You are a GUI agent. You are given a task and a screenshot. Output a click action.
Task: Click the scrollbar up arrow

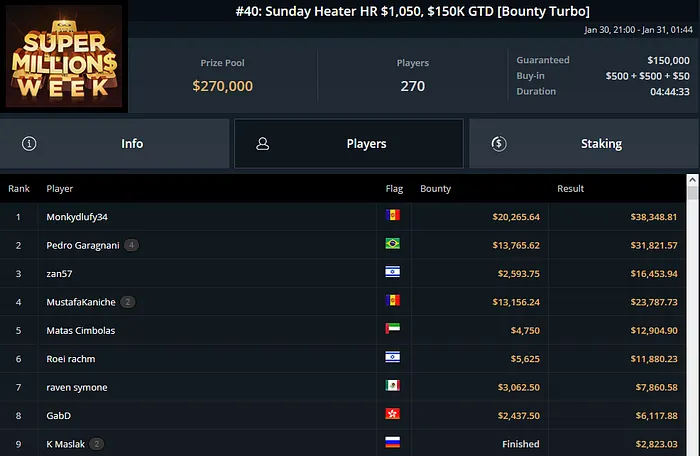(x=692, y=181)
